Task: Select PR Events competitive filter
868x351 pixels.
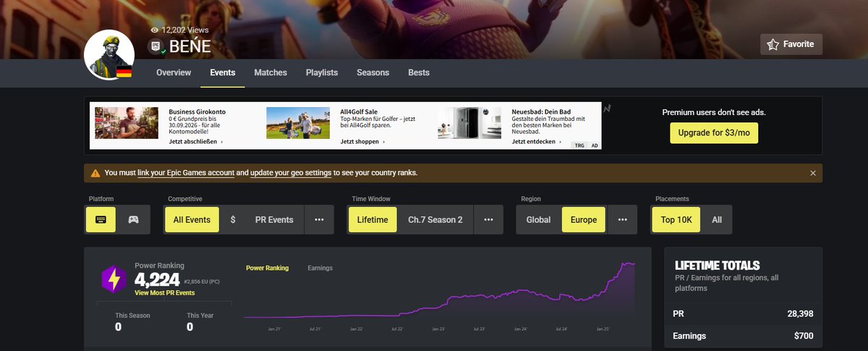Action: (274, 220)
